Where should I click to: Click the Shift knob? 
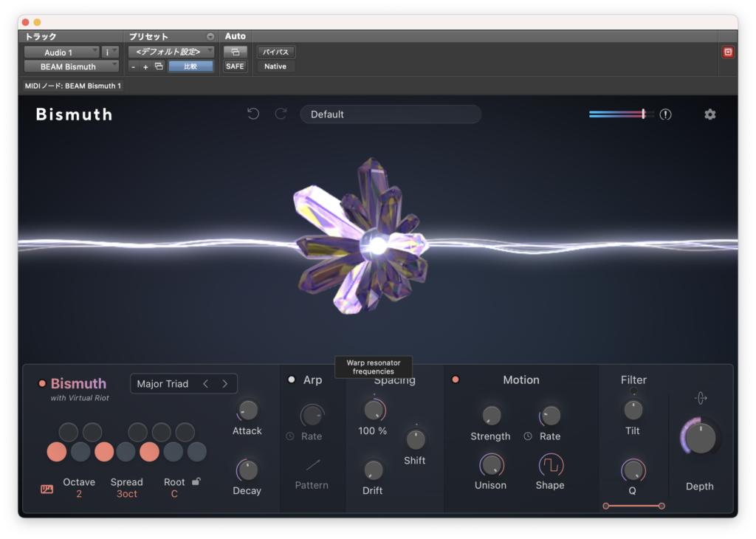(x=416, y=439)
